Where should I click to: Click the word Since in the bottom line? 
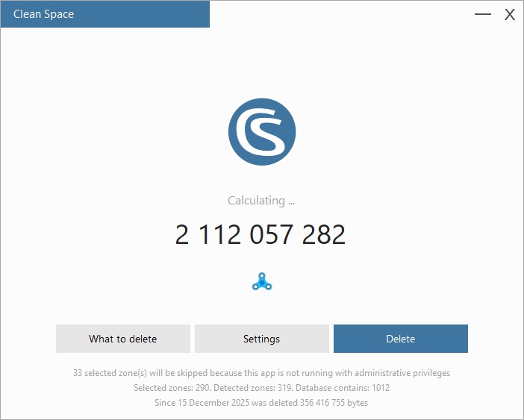(x=165, y=402)
